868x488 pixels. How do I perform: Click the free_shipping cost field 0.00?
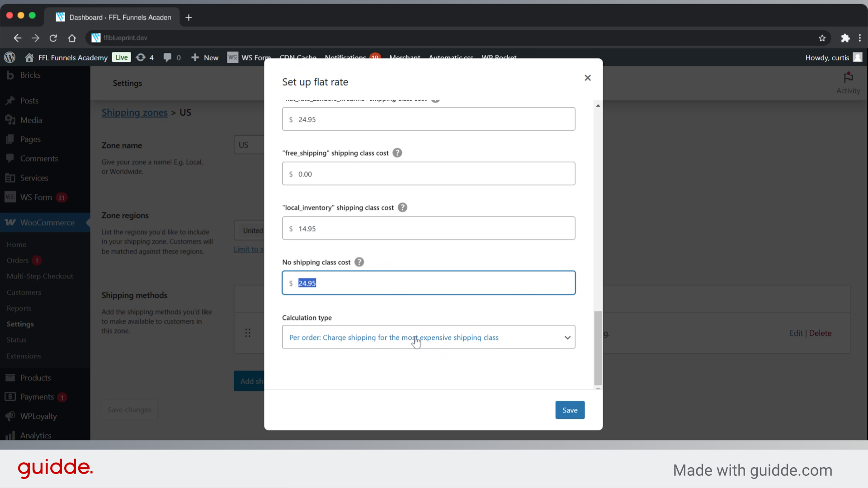point(429,174)
